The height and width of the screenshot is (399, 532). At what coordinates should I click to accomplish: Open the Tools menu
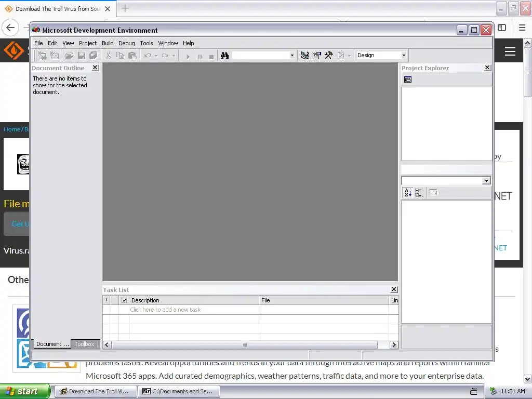(146, 43)
